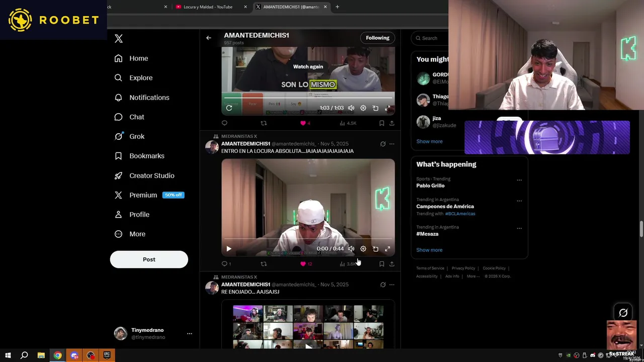Image resolution: width=644 pixels, height=362 pixels.
Task: Click the Search field
Action: [430, 38]
